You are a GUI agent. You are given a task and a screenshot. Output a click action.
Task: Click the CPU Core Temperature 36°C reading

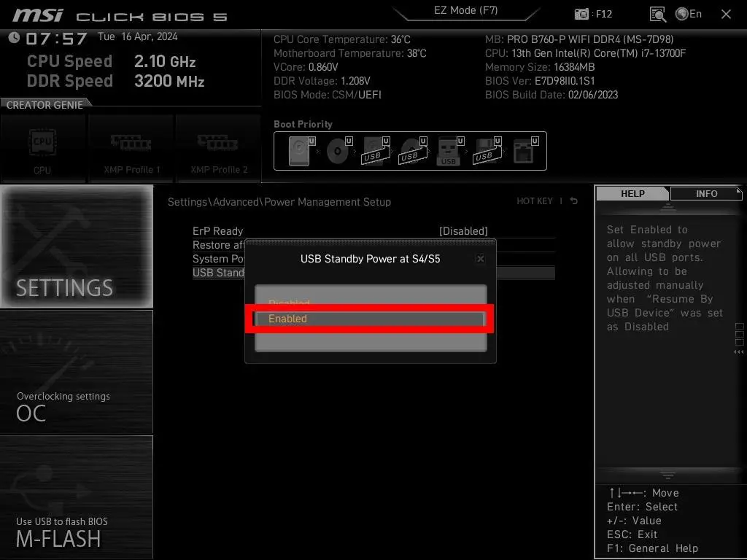pyautogui.click(x=342, y=39)
